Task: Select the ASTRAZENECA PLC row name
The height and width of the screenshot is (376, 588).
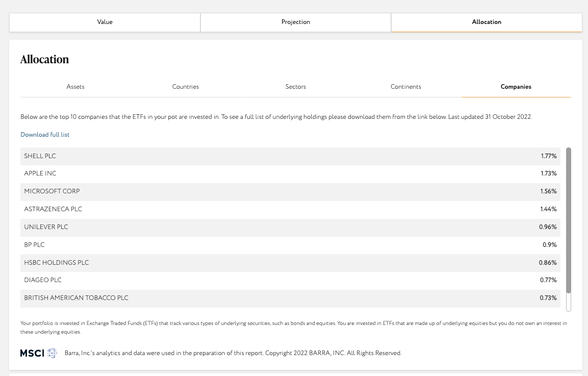Action: 53,209
